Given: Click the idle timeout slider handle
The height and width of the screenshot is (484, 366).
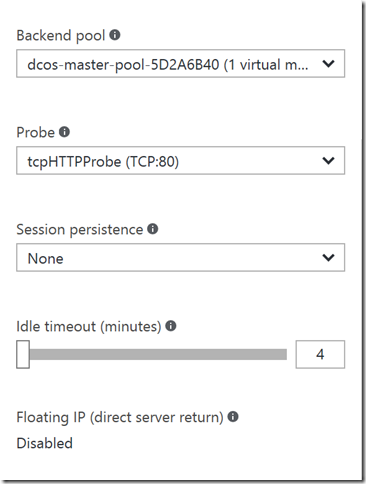Looking at the screenshot, I should [x=23, y=354].
